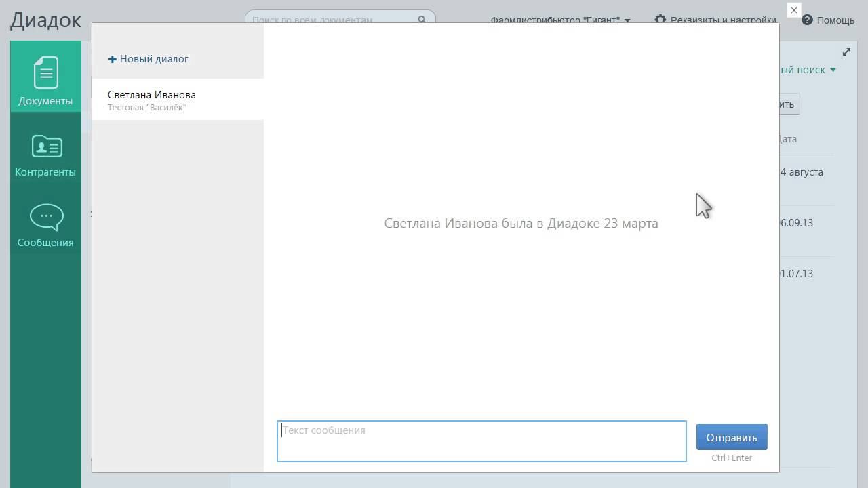
Task: Click the 06.09.13 date cell
Action: (x=796, y=223)
